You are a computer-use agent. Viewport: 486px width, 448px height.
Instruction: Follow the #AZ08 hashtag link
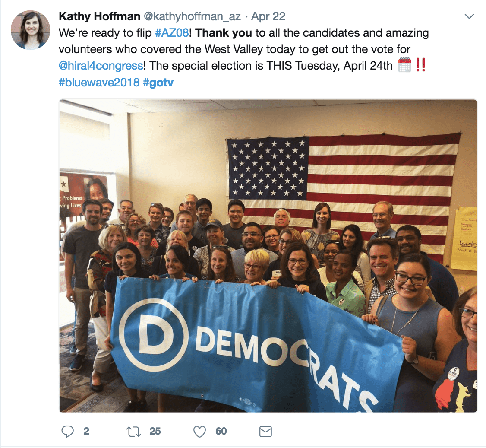coord(172,32)
